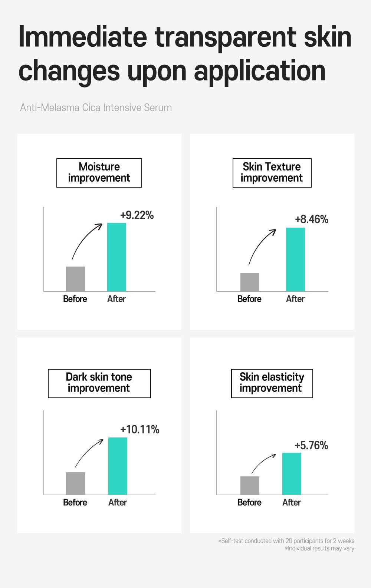Click the "Immediate transparent skin" headline
371x588 pixels.
pyautogui.click(x=185, y=37)
